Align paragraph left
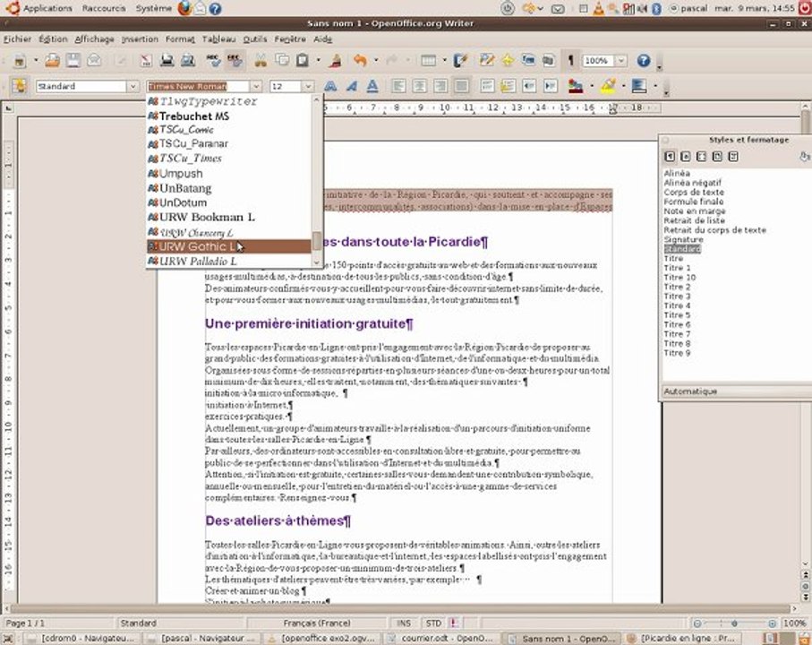812x645 pixels. [x=398, y=86]
